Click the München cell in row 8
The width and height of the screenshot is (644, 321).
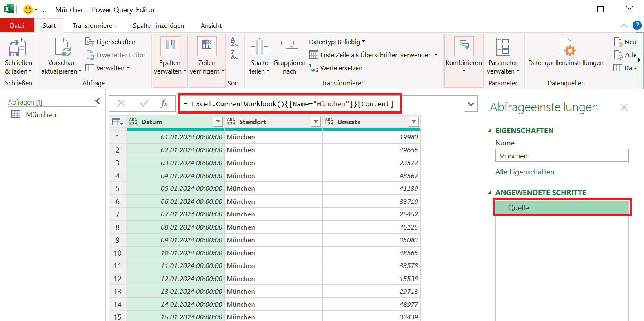[x=273, y=227]
